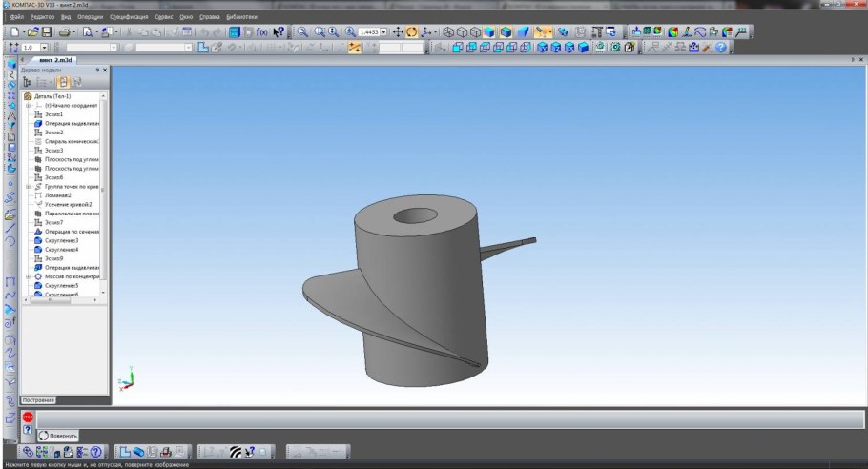Open the dropdown arrow next to New icon

(23, 32)
